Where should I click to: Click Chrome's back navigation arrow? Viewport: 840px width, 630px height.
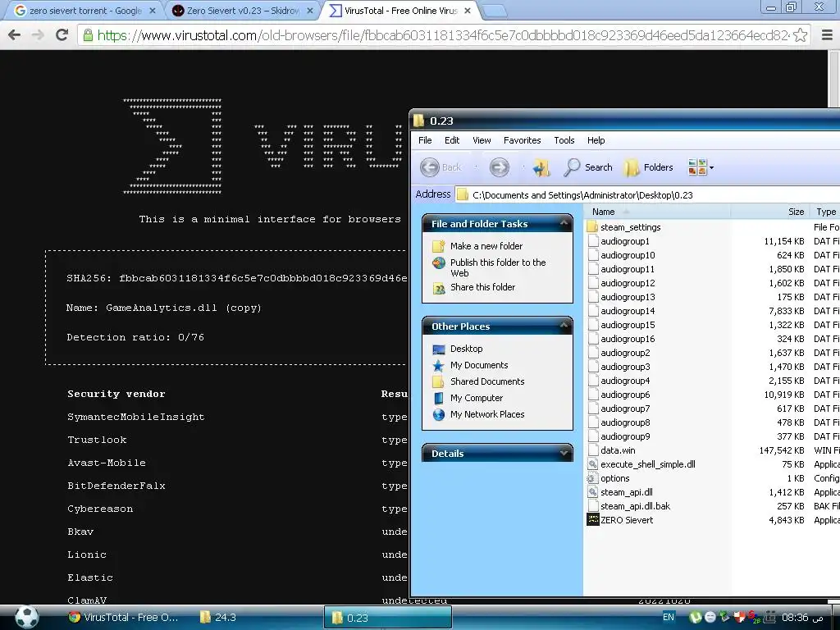click(x=15, y=35)
